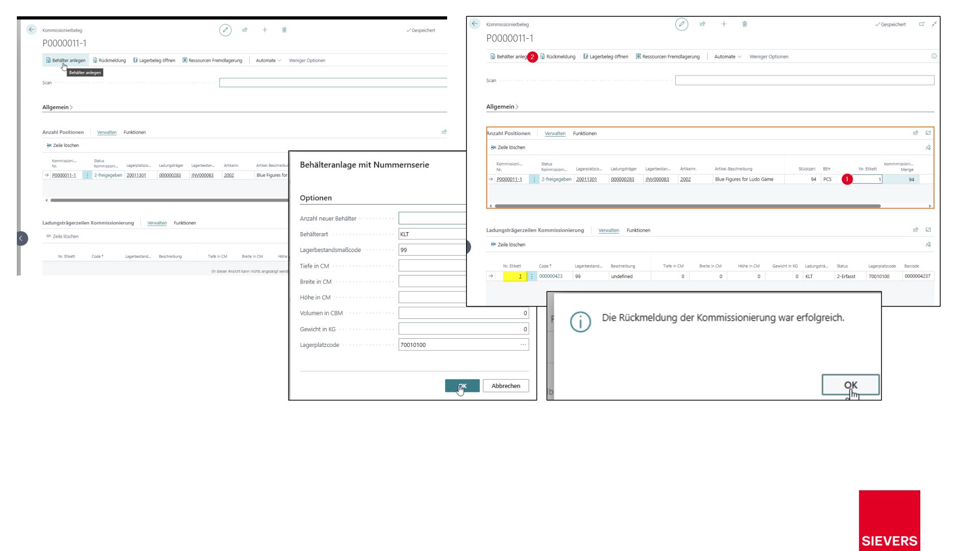Click Ressourcen Fremdlagerung in right window

(668, 57)
